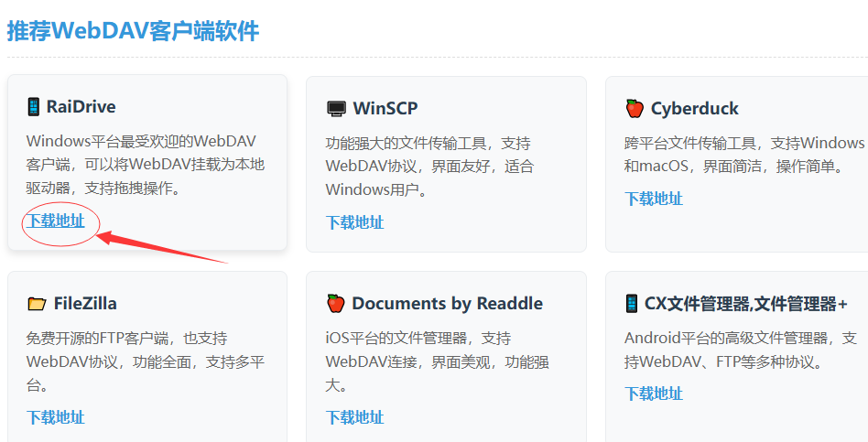Click the Cyberduck card title
The height and width of the screenshot is (442, 868).
(x=694, y=108)
